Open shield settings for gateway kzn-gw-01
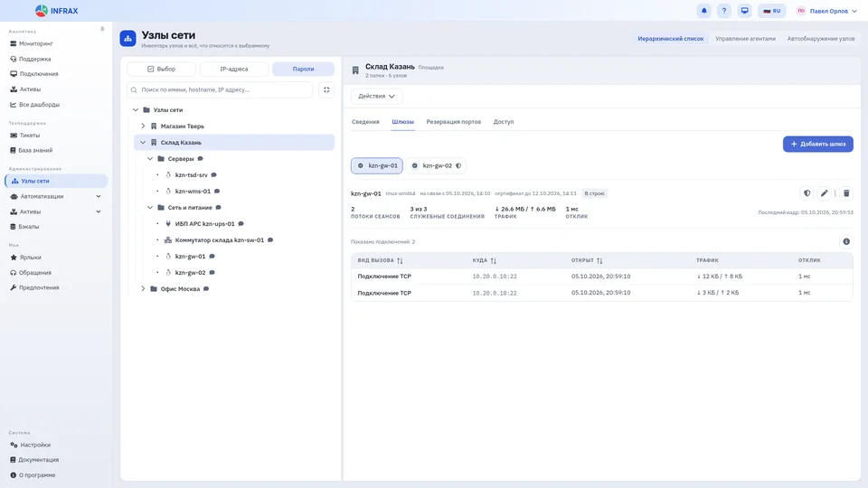 click(807, 193)
